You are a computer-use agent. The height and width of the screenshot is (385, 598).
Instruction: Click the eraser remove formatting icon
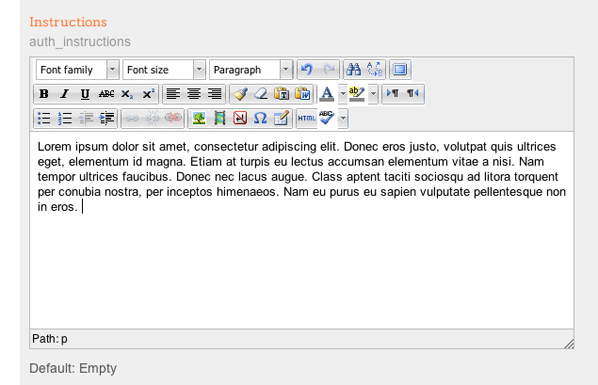point(261,94)
